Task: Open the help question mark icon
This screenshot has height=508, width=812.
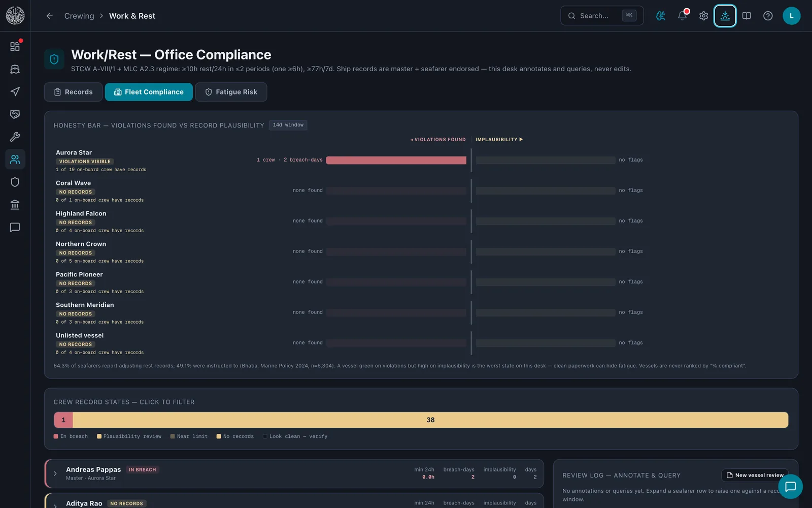Action: pos(768,16)
